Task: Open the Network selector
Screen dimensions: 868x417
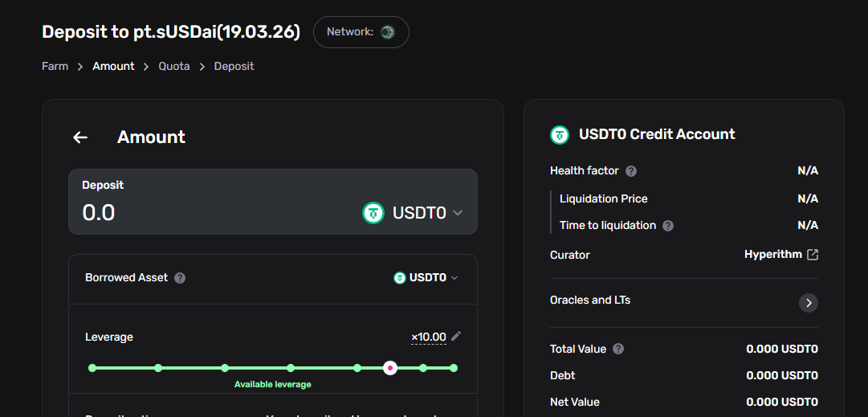Action: (361, 32)
